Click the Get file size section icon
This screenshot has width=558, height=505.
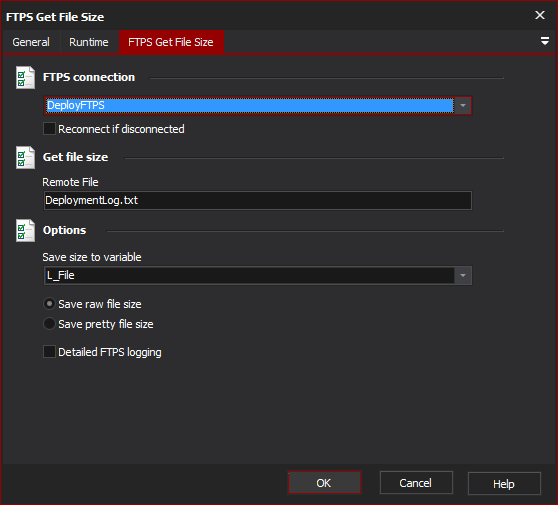pyautogui.click(x=25, y=157)
